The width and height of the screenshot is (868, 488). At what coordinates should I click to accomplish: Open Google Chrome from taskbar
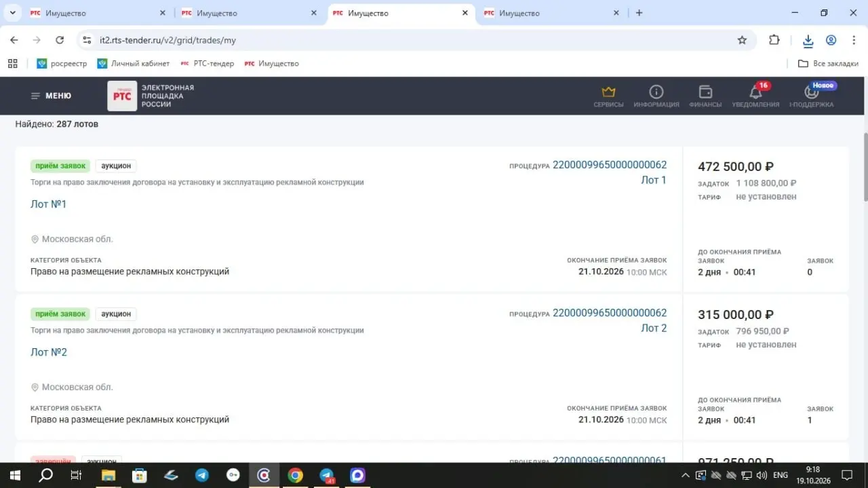(x=295, y=475)
